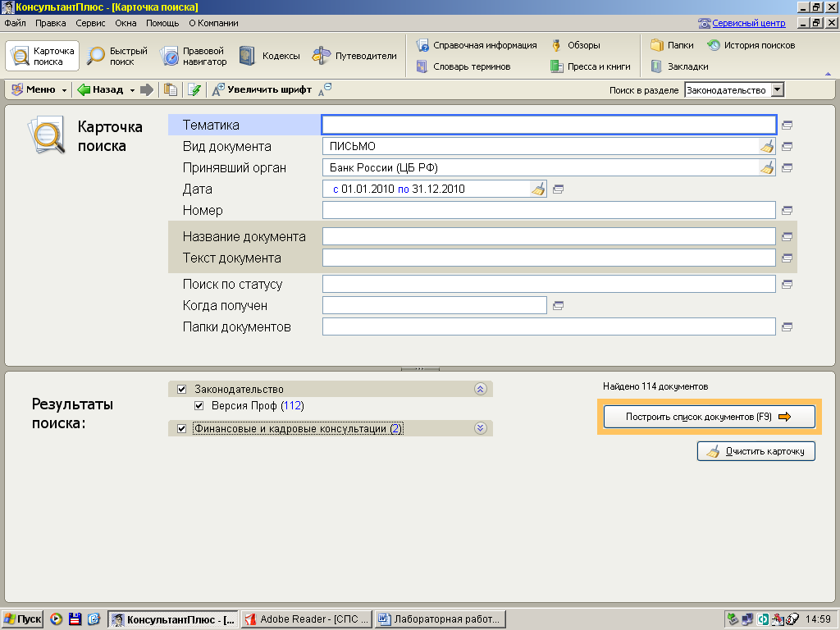Clear the Дата field with broom icon

538,189
